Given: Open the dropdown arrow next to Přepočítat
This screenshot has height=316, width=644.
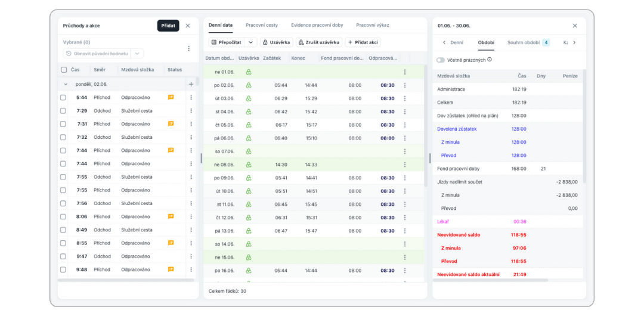Looking at the screenshot, I should (250, 42).
